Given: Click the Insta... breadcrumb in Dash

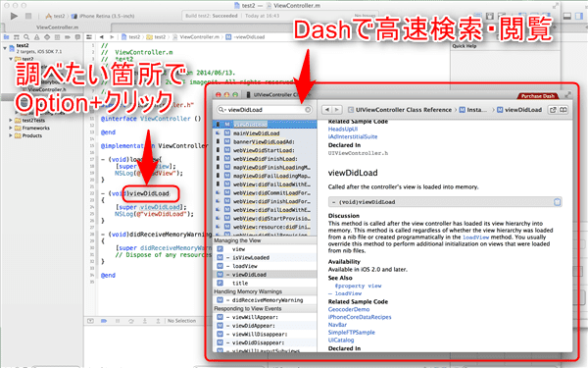Looking at the screenshot, I should click(x=473, y=110).
